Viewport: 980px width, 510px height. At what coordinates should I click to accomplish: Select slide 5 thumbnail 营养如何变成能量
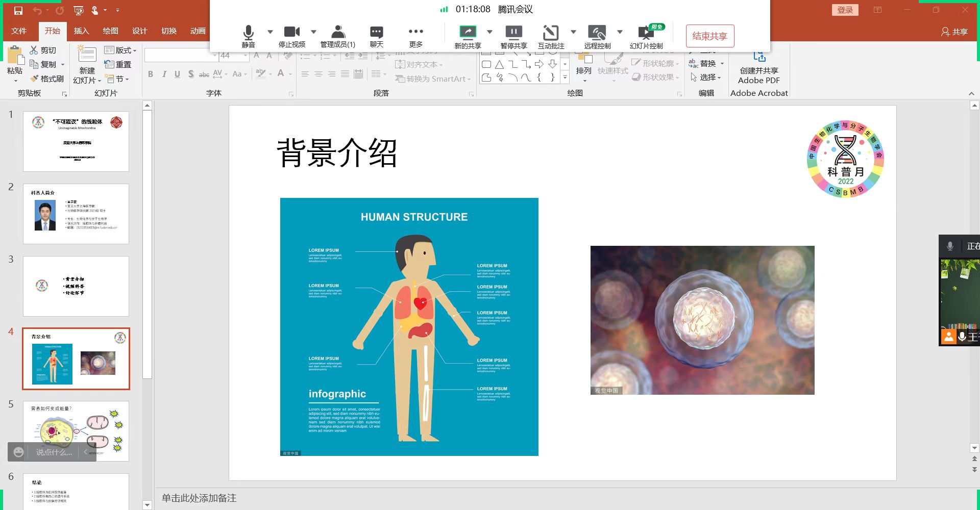[76, 431]
